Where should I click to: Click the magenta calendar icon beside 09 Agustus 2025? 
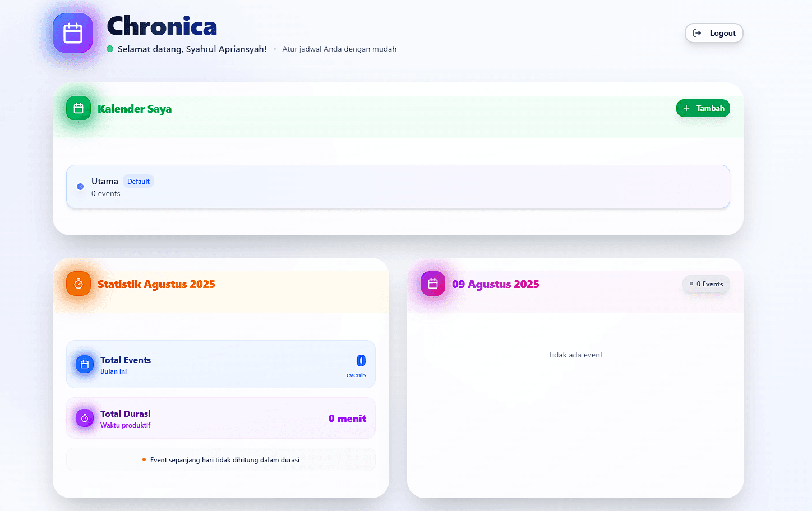click(433, 284)
